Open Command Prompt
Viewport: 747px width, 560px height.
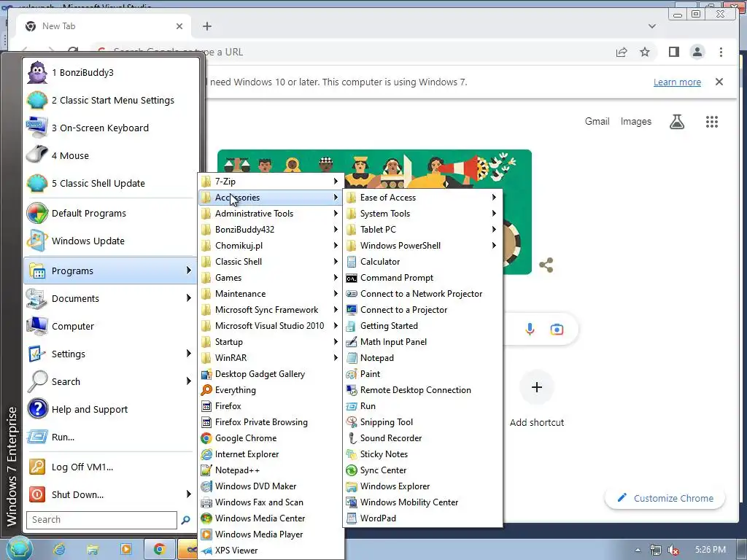[x=422, y=278]
